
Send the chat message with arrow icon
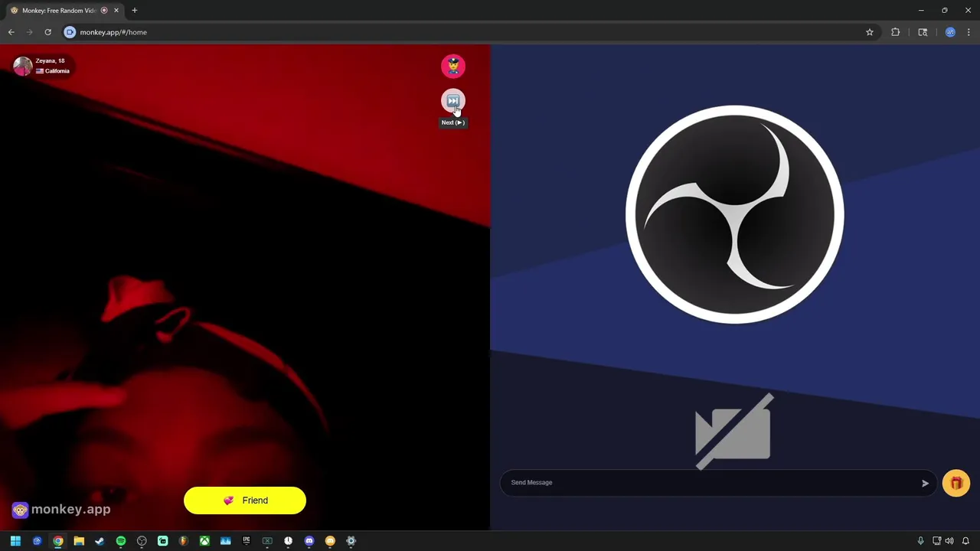925,483
